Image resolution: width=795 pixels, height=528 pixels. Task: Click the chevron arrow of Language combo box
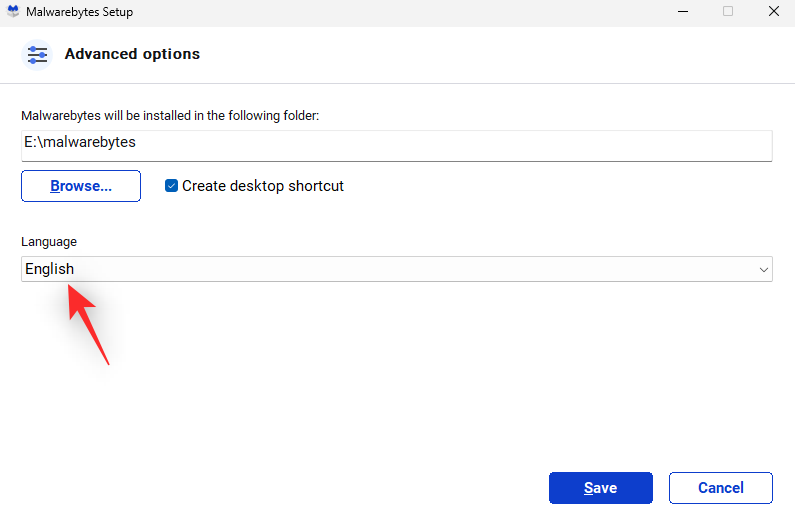[764, 270]
